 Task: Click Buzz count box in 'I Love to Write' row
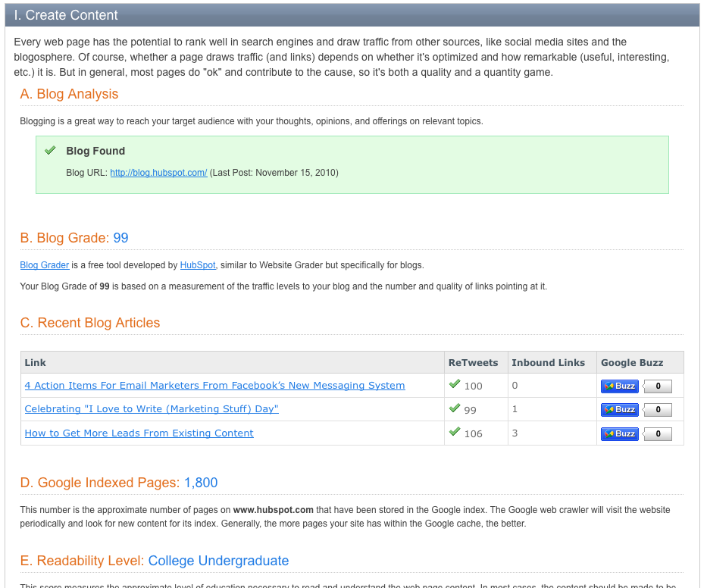coord(658,409)
